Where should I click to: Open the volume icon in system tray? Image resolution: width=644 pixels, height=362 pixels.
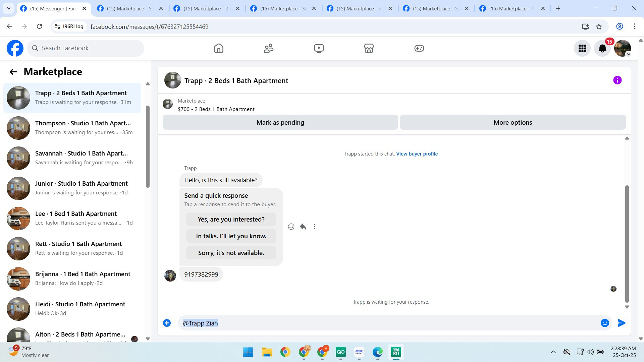point(590,352)
